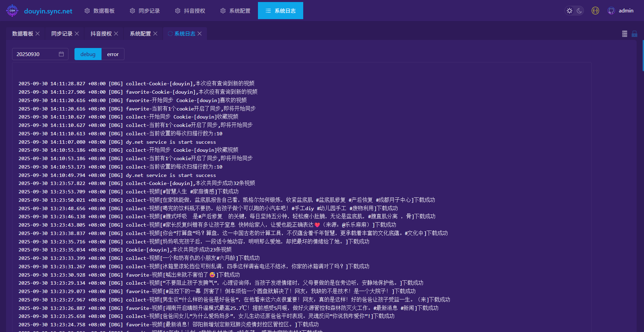The width and height of the screenshot is (644, 332).
Task: Go to the douyin.sync.net home link
Action: [x=48, y=11]
